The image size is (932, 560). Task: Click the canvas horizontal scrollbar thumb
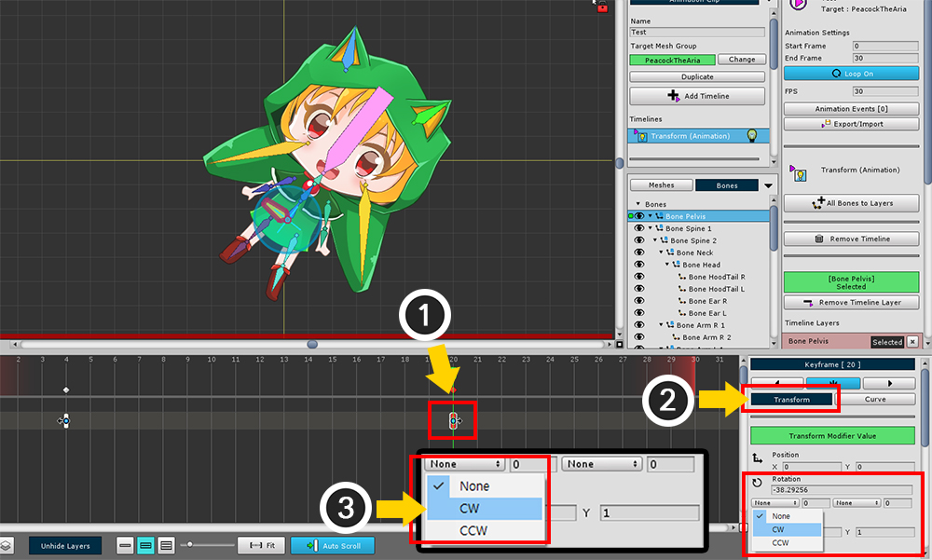(x=312, y=344)
